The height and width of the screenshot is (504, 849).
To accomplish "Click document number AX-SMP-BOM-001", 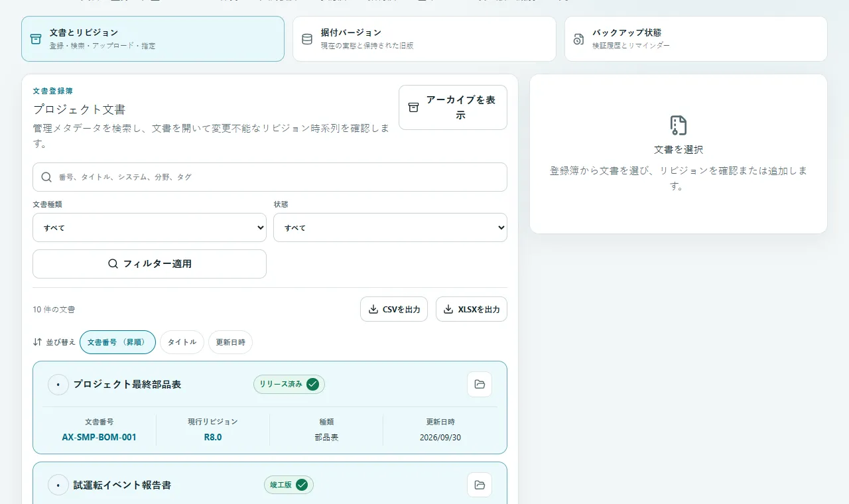I will [99, 437].
